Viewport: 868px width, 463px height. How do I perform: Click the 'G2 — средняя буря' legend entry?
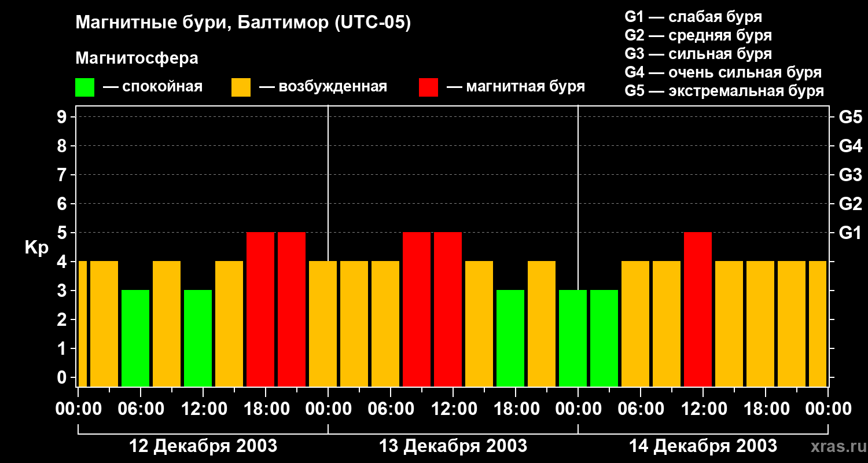click(x=698, y=35)
